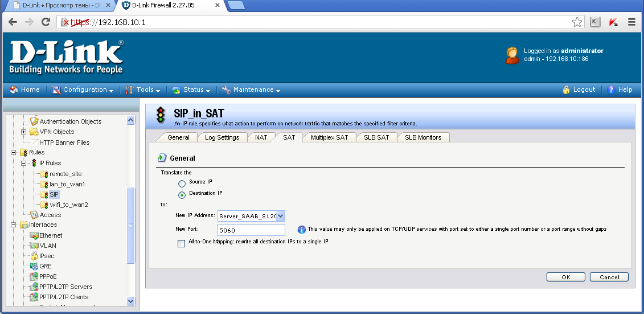
Task: Open the Status dropdown menu
Action: tap(191, 89)
